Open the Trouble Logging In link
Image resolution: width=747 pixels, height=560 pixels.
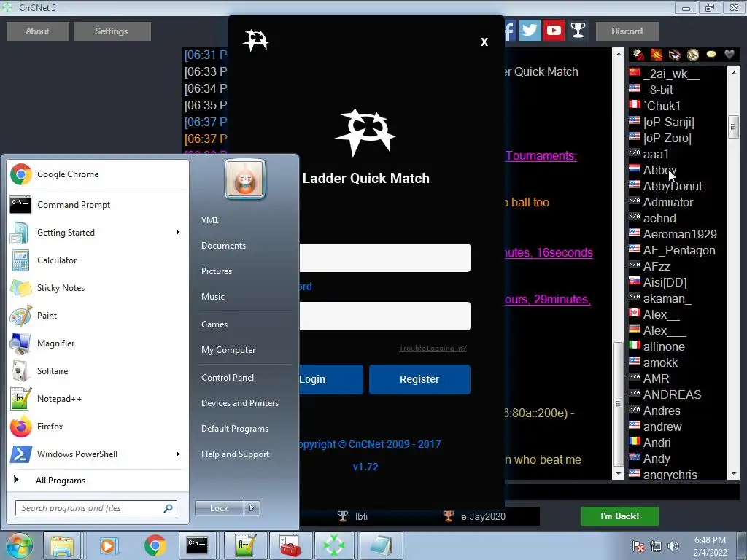(433, 349)
